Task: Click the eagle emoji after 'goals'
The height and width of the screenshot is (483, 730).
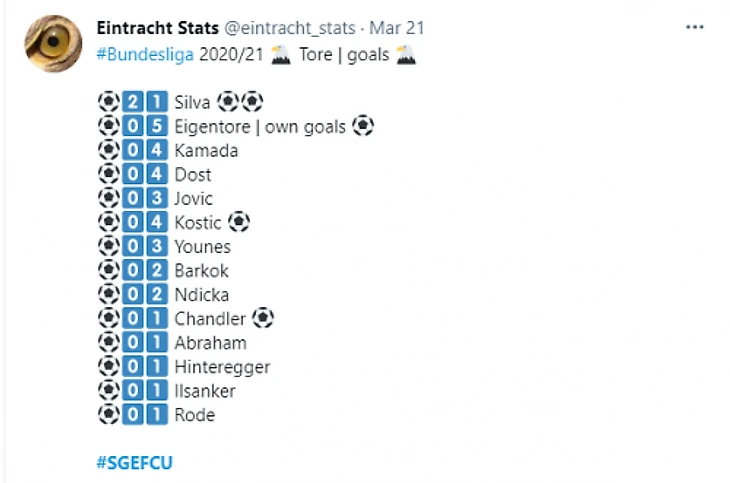Action: pyautogui.click(x=406, y=55)
